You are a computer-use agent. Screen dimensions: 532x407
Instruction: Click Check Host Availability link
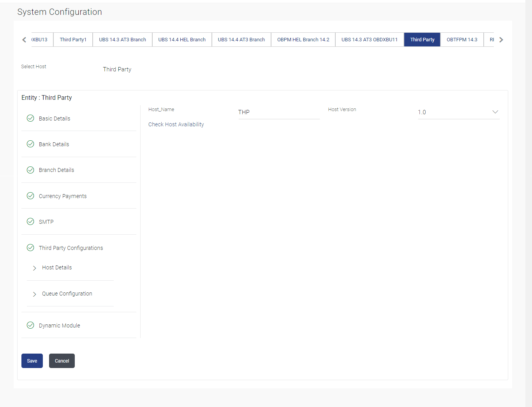176,124
